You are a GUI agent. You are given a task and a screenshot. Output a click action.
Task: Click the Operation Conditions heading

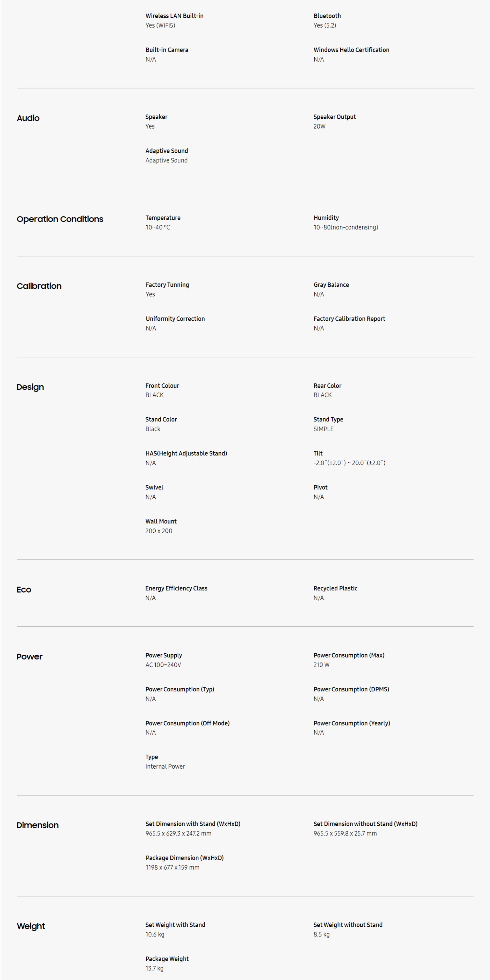tap(60, 219)
